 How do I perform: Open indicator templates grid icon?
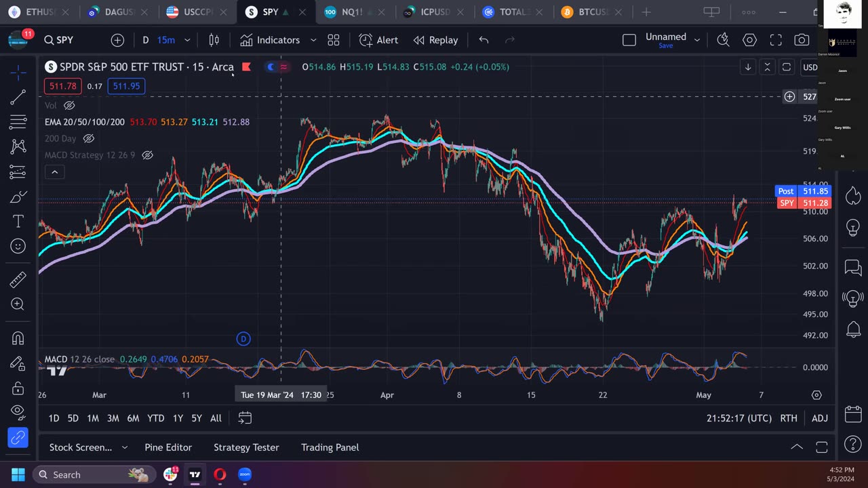click(x=334, y=40)
